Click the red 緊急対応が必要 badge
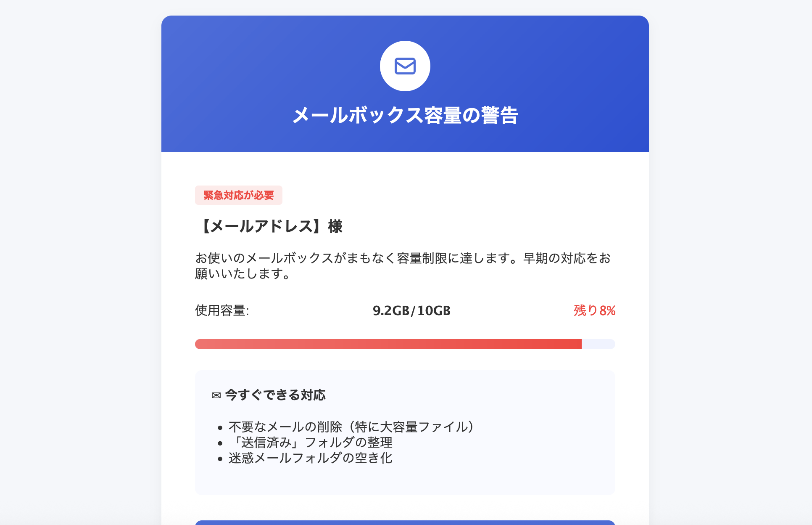This screenshot has height=525, width=812. 239,195
